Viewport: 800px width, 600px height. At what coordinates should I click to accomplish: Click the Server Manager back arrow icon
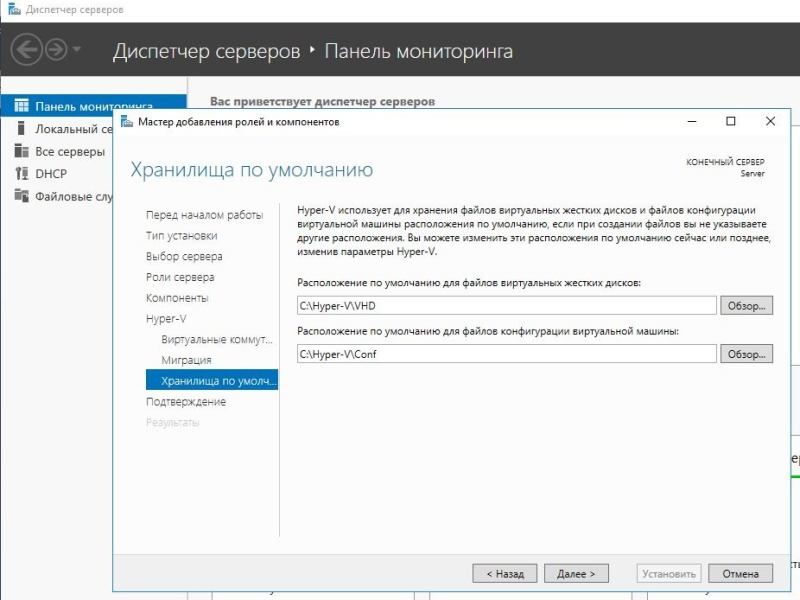27,49
